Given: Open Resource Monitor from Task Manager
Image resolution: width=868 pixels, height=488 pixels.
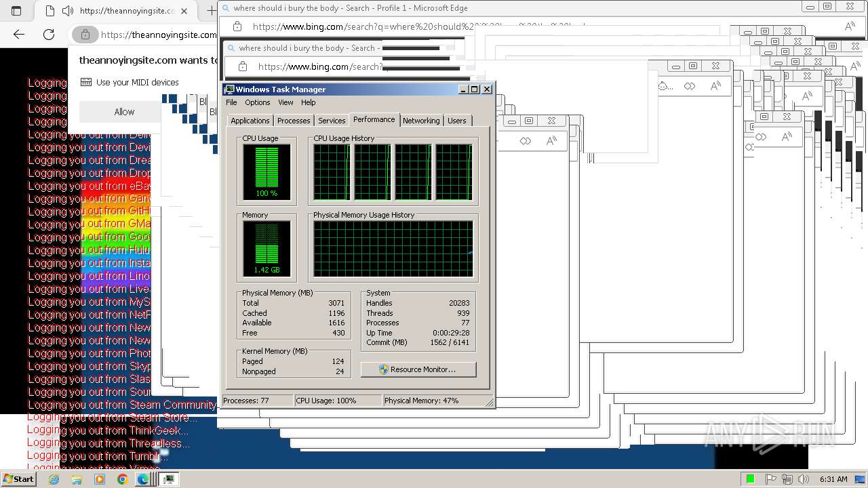Looking at the screenshot, I should [418, 369].
